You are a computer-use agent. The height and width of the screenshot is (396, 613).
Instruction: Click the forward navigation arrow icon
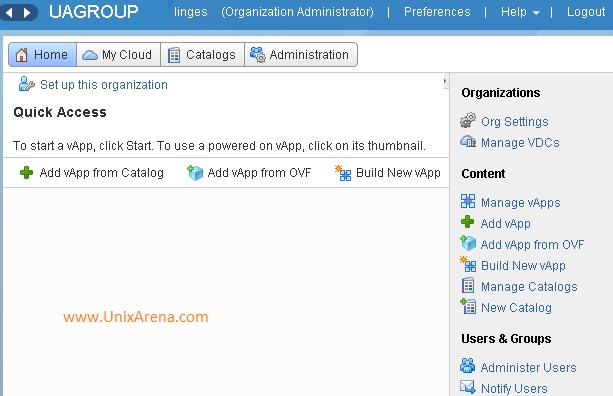[27, 13]
